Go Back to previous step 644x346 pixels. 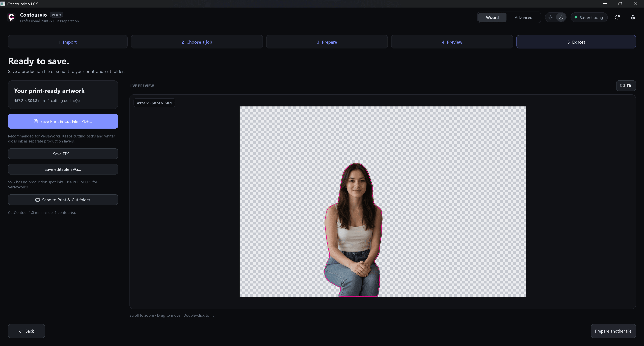pyautogui.click(x=26, y=331)
